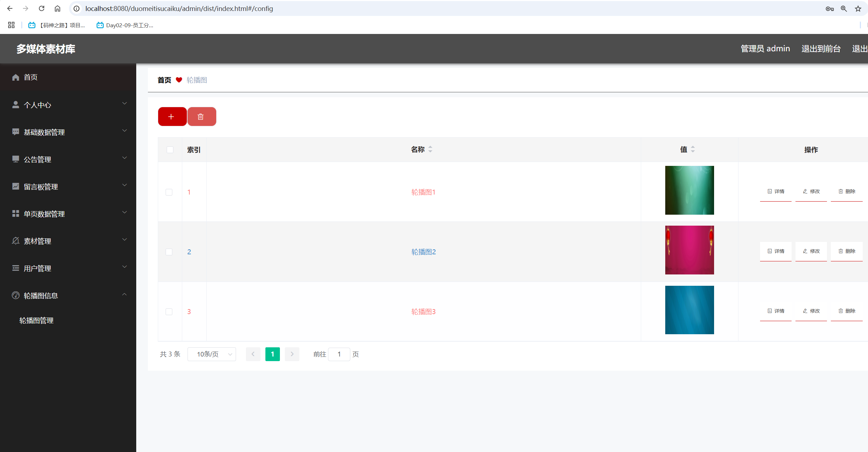Check the checkbox for row 轮播图3

pyautogui.click(x=169, y=312)
